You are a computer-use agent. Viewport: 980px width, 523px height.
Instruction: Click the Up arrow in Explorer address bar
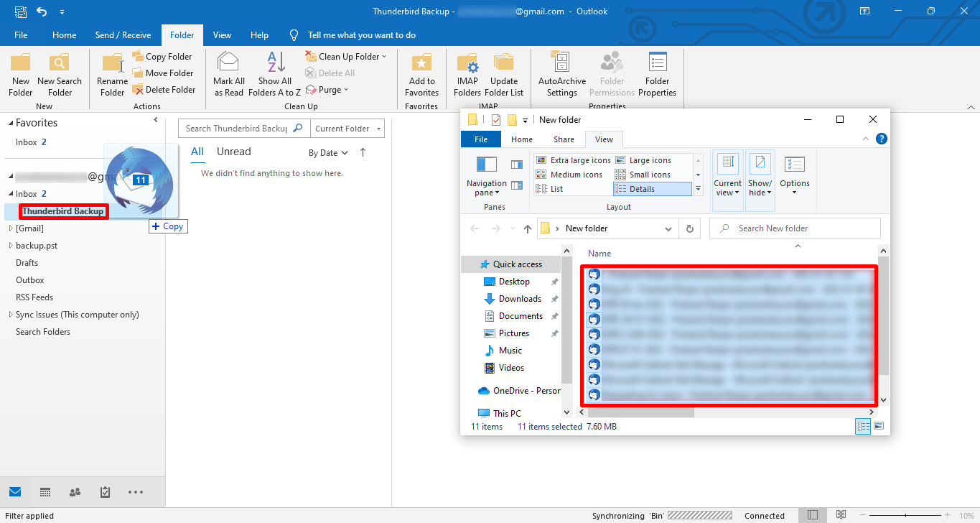tap(528, 228)
